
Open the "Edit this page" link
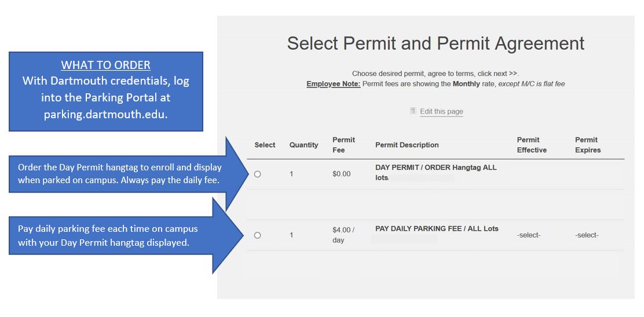pos(441,111)
